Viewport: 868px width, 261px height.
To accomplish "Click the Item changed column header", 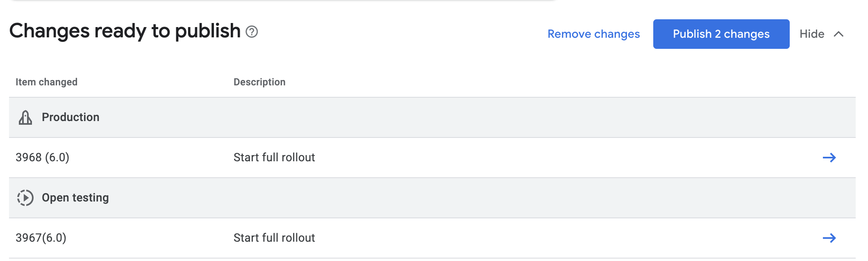I will click(x=46, y=82).
